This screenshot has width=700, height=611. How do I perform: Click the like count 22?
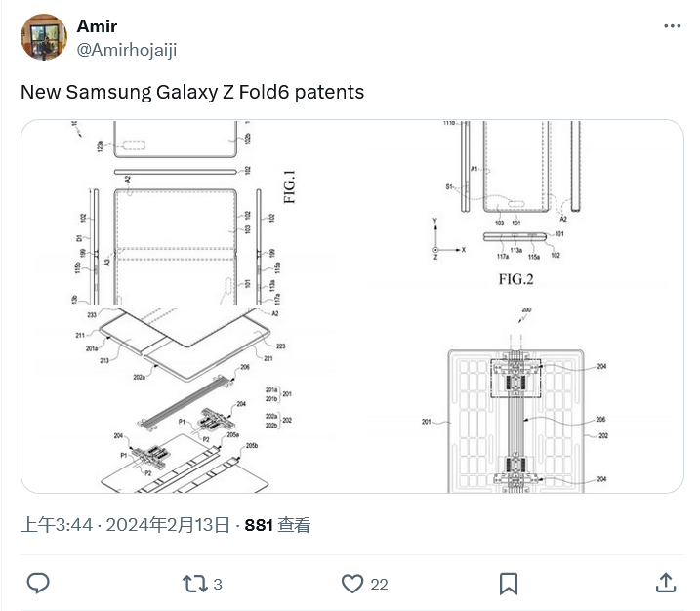click(379, 585)
